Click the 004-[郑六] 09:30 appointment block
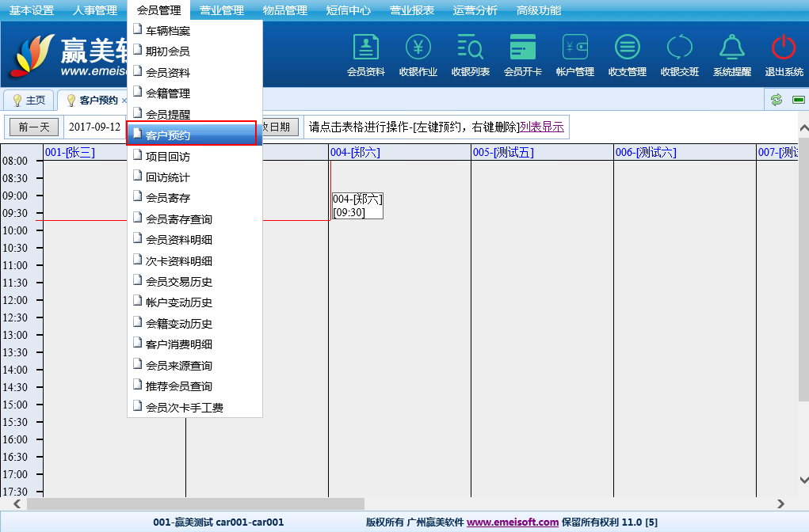Image resolution: width=809 pixels, height=532 pixels. 357,206
